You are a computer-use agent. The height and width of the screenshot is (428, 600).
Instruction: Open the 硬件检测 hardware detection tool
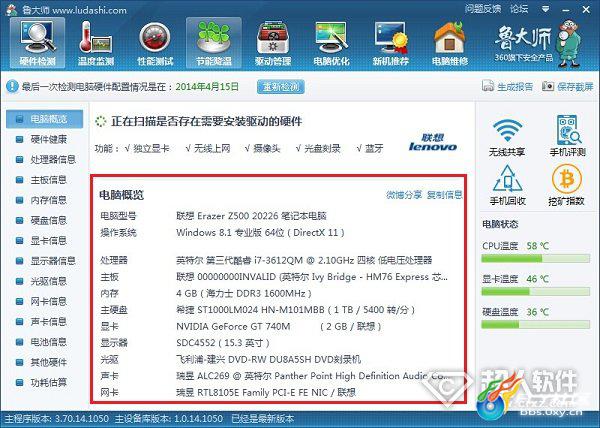coord(38,43)
